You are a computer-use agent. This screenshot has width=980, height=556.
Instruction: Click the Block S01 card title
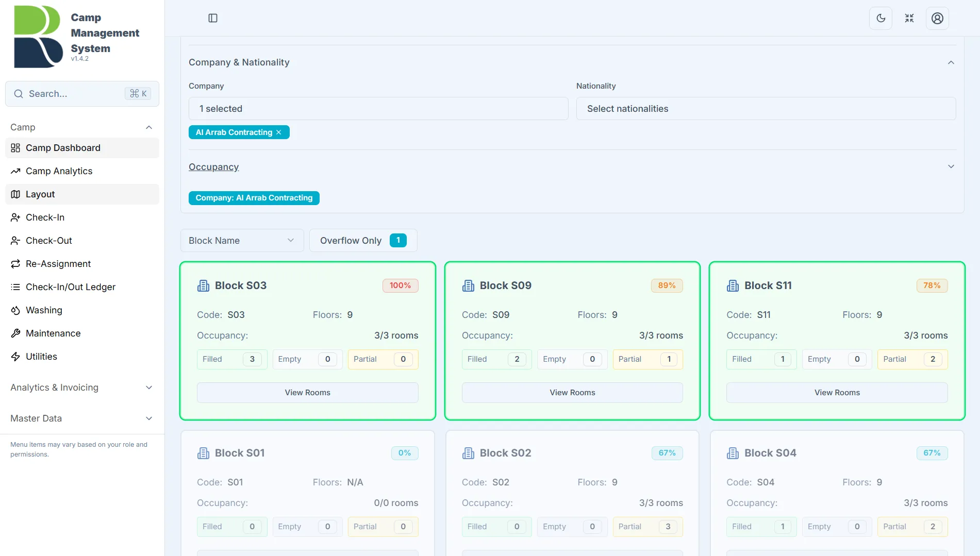tap(240, 453)
